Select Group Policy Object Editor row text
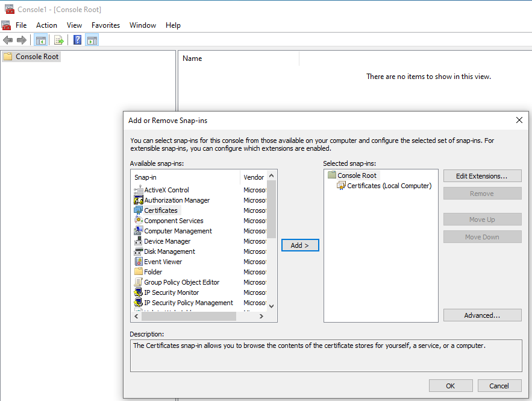 [181, 282]
